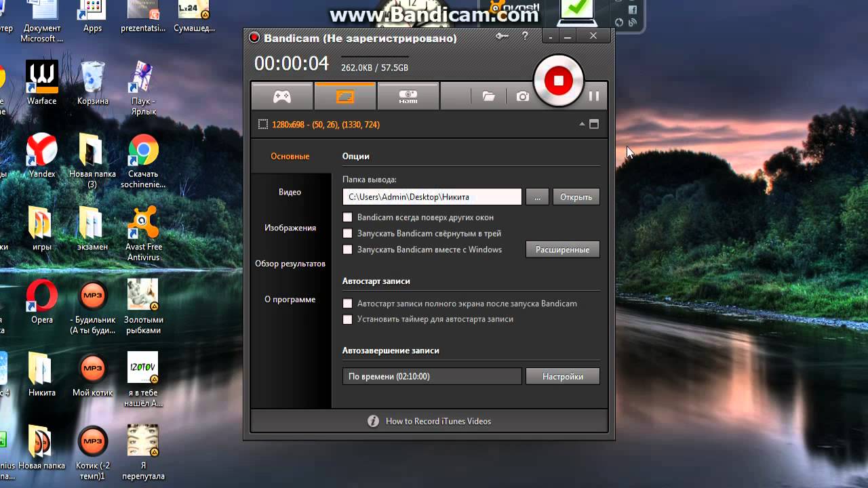Screen dimensions: 868x488
Task: Select the Котик (-2 темп) MP3 file
Action: (x=93, y=453)
